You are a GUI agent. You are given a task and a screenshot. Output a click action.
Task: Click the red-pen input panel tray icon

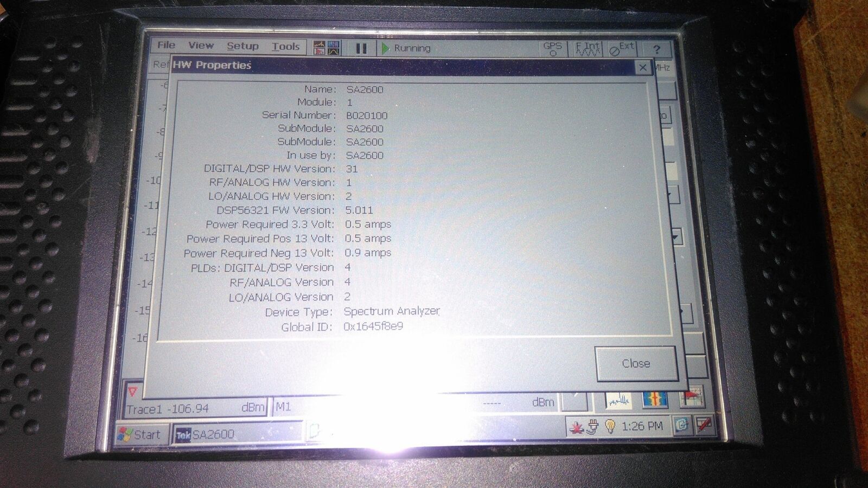(x=704, y=424)
